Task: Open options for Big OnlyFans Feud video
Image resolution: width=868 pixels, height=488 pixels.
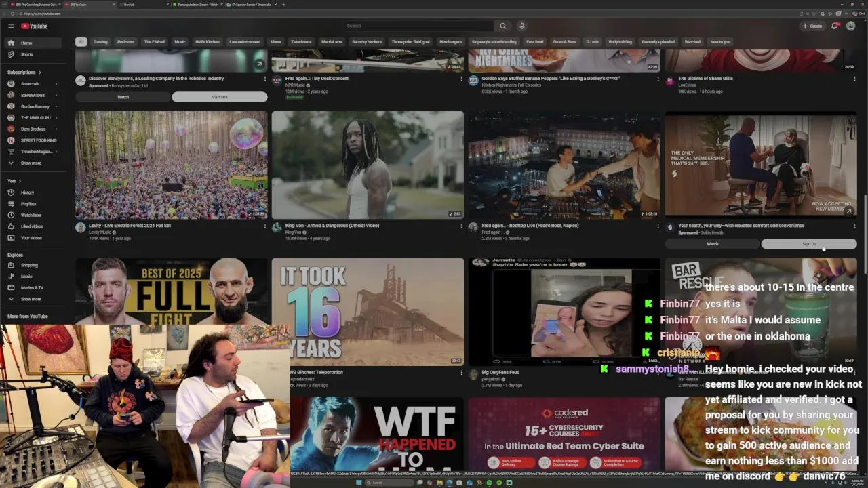Action: (658, 373)
